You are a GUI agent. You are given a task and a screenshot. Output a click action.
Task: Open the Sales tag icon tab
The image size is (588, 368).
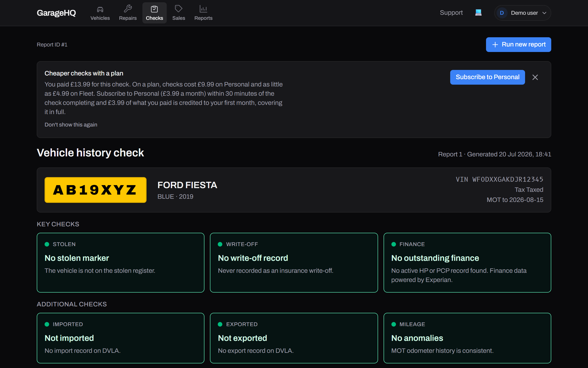[x=179, y=13]
